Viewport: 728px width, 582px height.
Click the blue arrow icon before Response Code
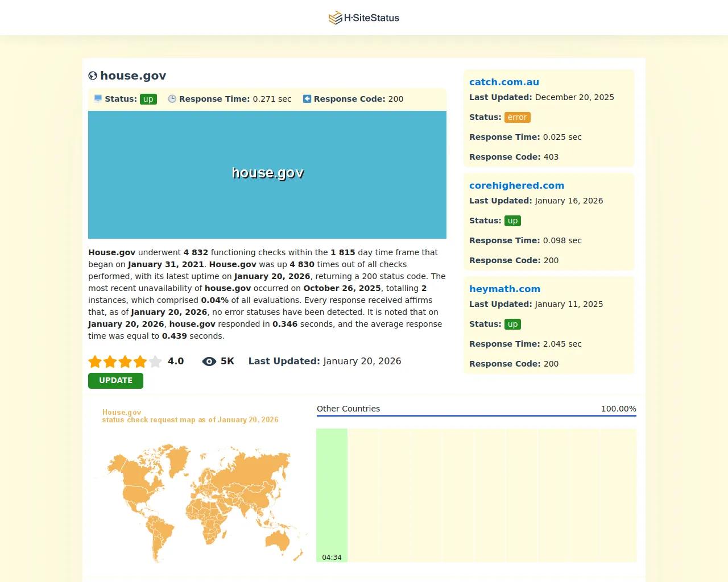pos(307,98)
